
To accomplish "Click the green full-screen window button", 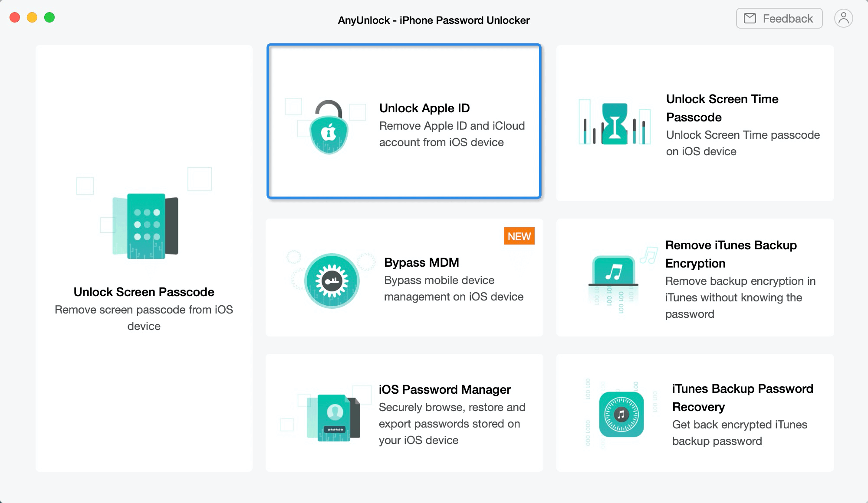I will point(49,17).
